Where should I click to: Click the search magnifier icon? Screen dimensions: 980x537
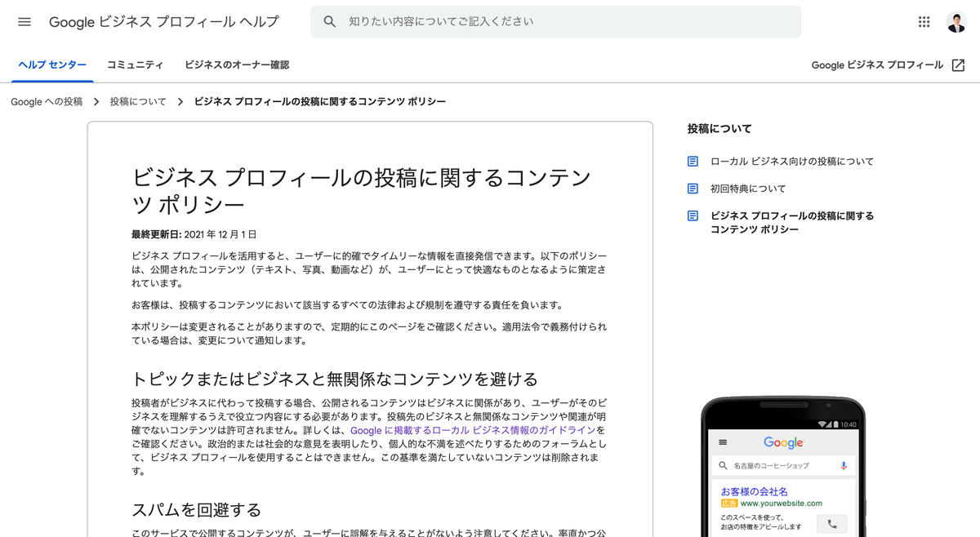pyautogui.click(x=330, y=22)
